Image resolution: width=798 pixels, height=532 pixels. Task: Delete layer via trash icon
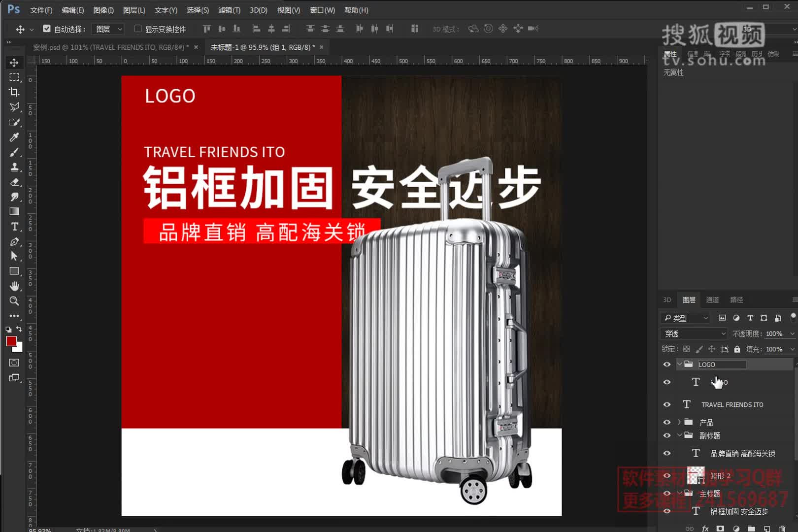(x=782, y=528)
